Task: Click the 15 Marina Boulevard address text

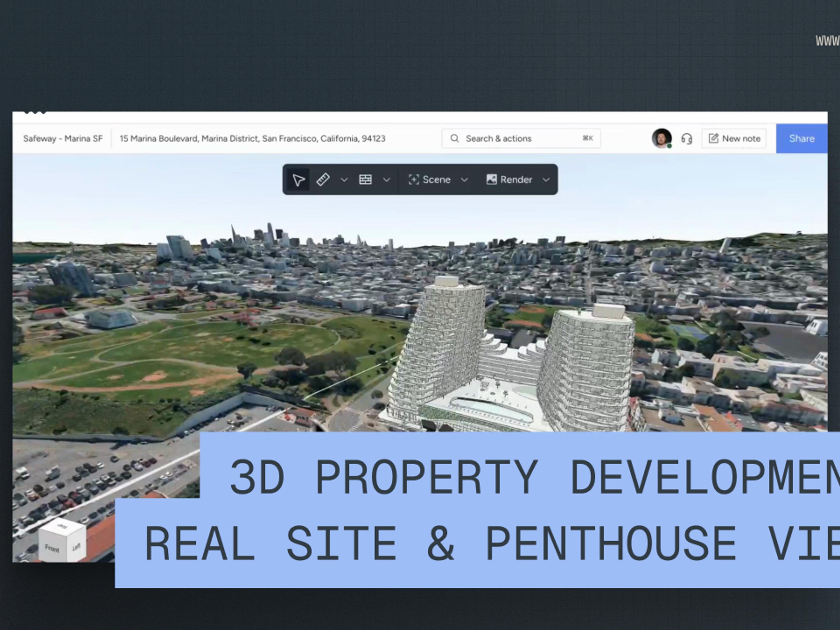Action: click(252, 138)
